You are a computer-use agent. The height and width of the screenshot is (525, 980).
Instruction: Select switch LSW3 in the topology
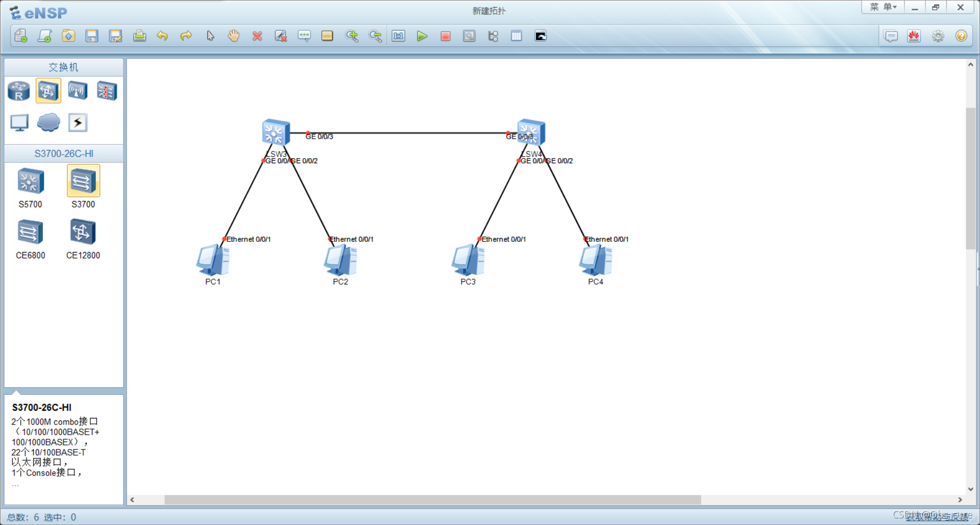tap(276, 132)
